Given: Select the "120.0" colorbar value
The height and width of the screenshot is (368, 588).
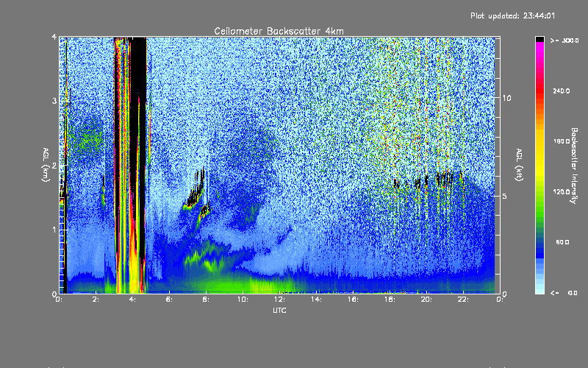Looking at the screenshot, I should point(562,192).
